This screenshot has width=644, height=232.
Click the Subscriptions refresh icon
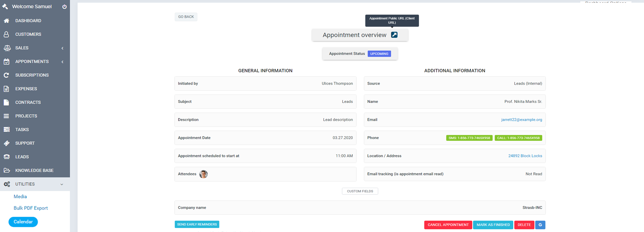pyautogui.click(x=6, y=75)
